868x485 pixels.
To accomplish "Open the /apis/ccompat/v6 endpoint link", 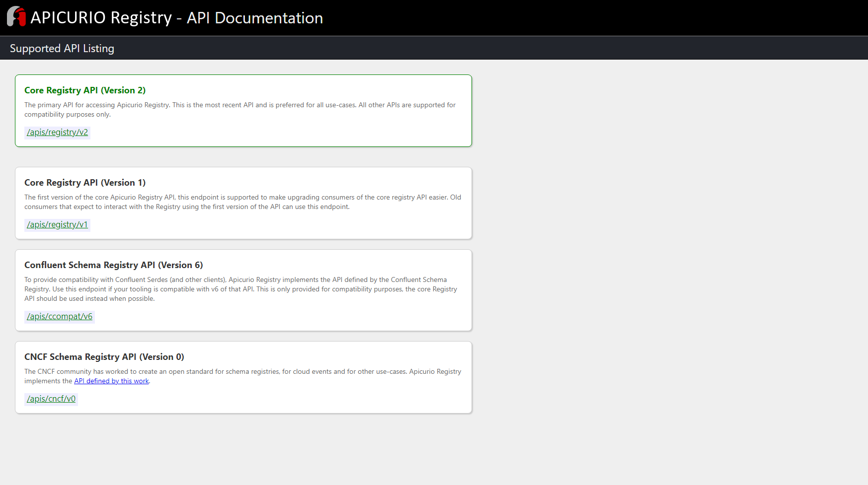I will pos(59,316).
